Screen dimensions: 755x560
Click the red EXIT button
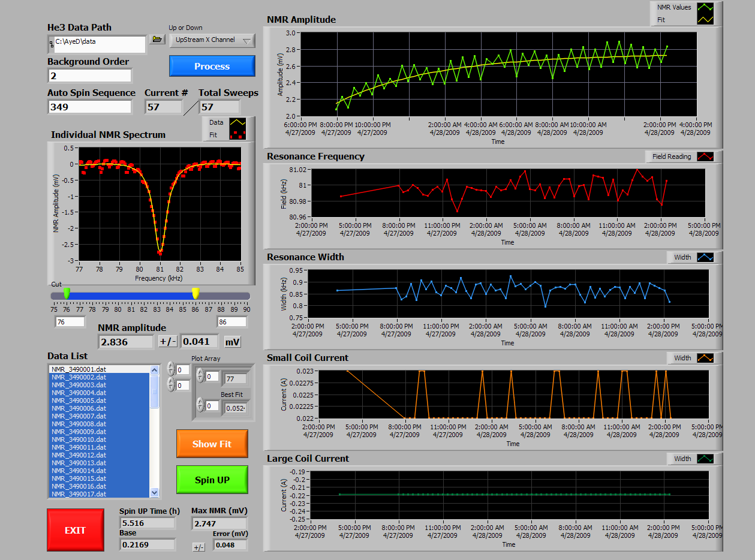click(x=75, y=530)
